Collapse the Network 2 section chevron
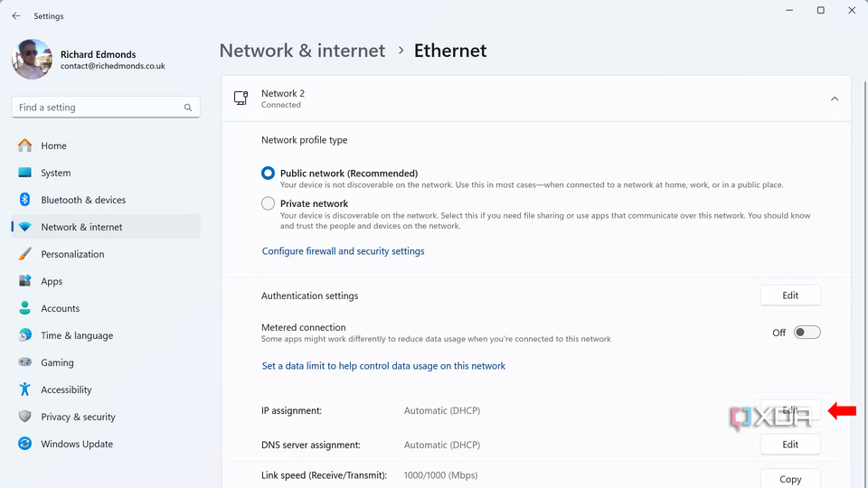Image resolution: width=868 pixels, height=488 pixels. point(835,99)
